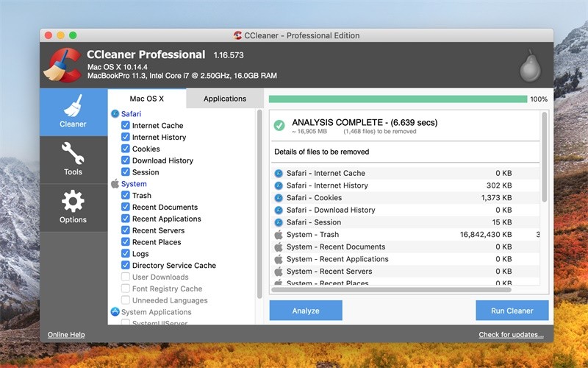Enable the Font Registry Cache checkbox
This screenshot has width=588, height=368.
[x=126, y=289]
